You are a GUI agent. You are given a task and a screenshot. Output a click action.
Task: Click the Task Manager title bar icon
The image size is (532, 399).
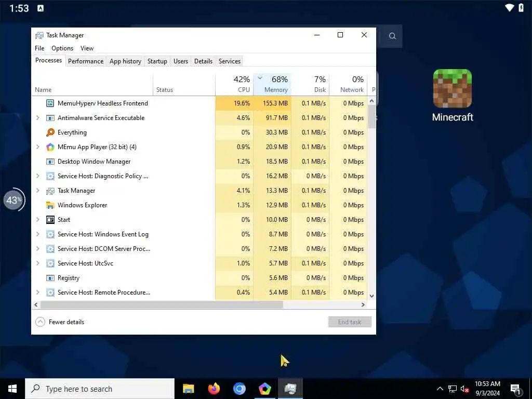[39, 35]
